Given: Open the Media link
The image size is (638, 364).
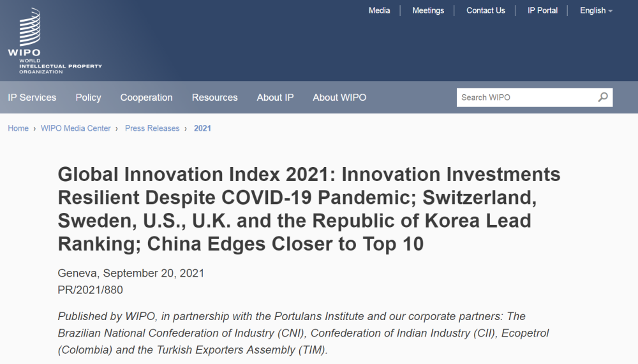Looking at the screenshot, I should [379, 10].
